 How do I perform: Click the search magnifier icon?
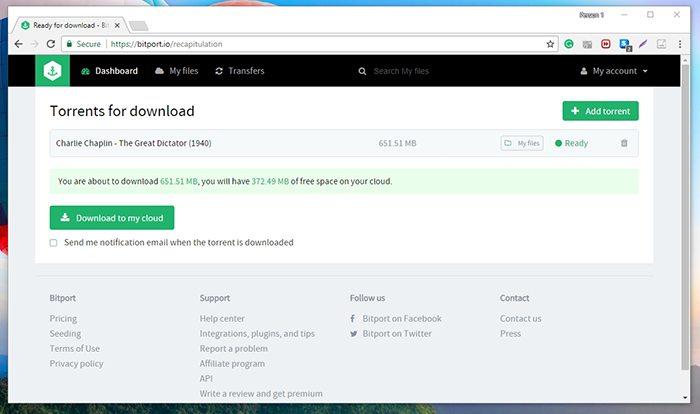pyautogui.click(x=362, y=71)
